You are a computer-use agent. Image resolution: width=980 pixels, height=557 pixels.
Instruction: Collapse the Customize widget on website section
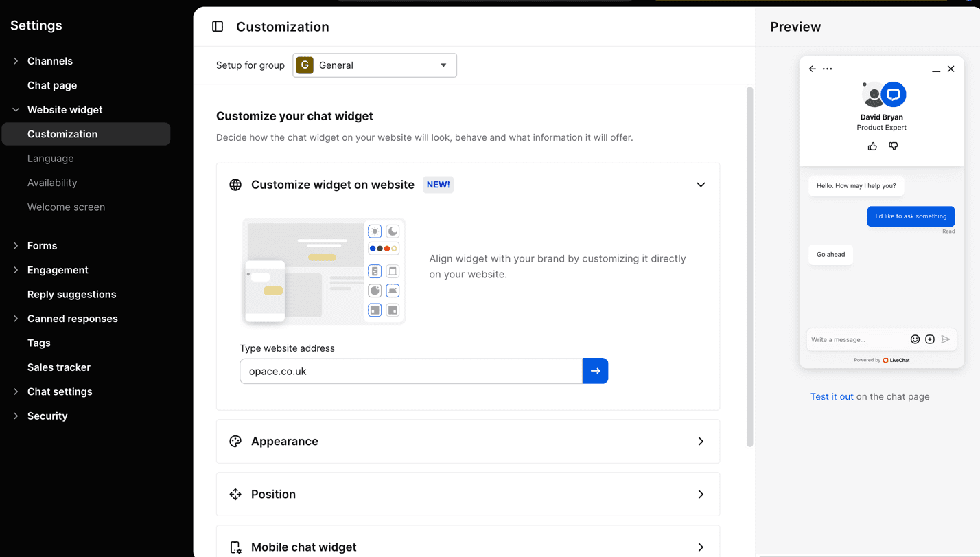click(x=701, y=184)
